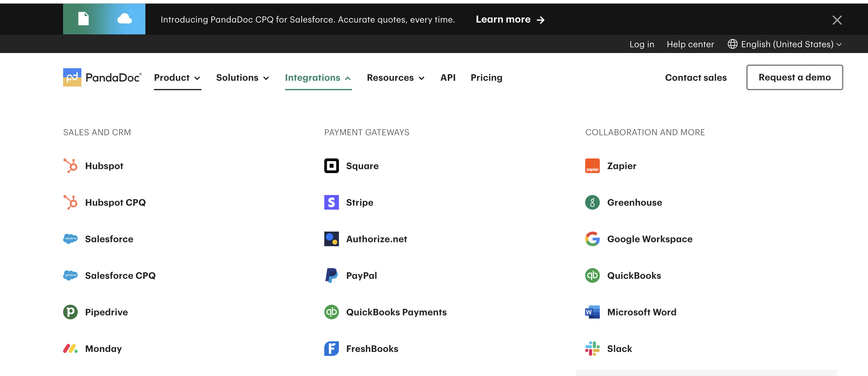Click the PandaDoc home logo

(x=102, y=77)
